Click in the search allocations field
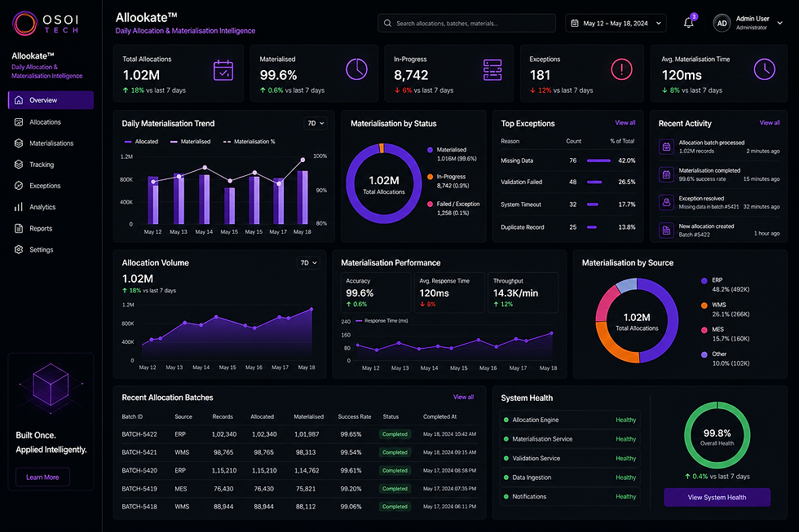 click(466, 24)
